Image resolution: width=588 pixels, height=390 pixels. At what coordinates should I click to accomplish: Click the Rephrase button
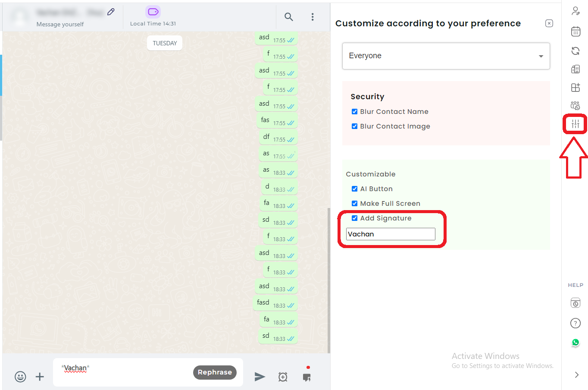(215, 372)
